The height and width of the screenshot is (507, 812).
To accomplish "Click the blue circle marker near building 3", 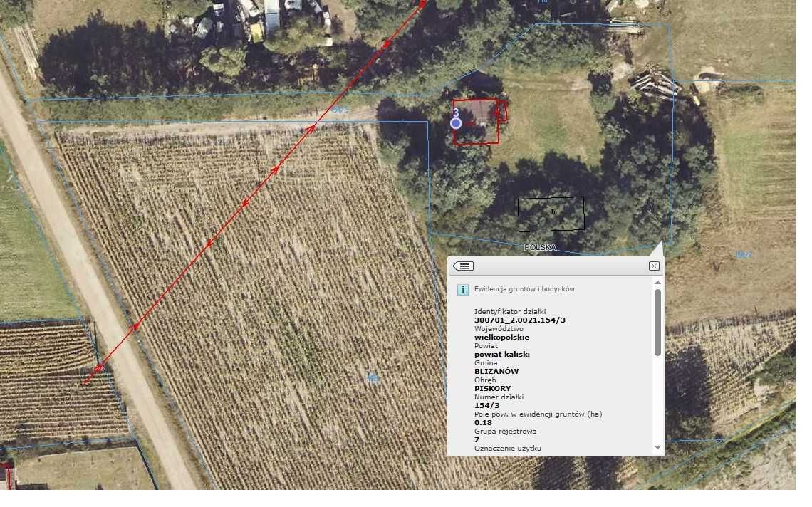I will (x=456, y=123).
